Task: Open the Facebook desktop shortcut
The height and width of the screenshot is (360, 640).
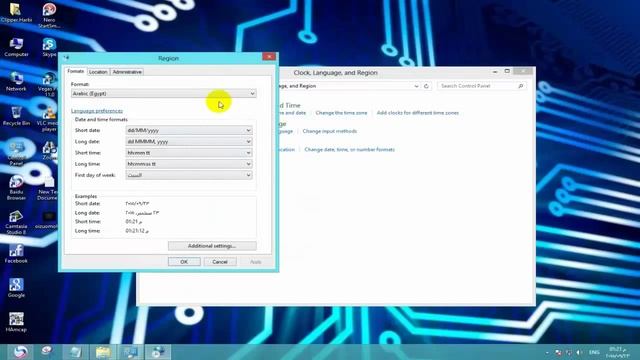Action: pyautogui.click(x=16, y=253)
